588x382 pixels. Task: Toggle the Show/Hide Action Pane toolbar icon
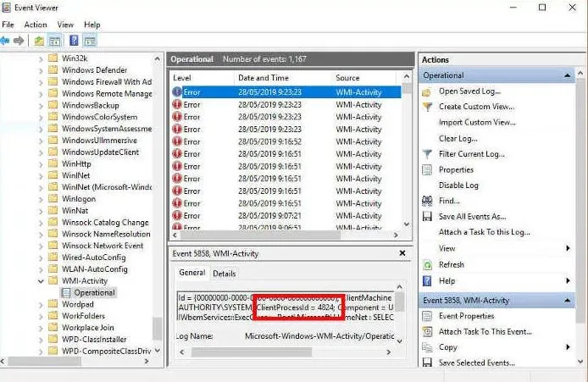(x=90, y=41)
